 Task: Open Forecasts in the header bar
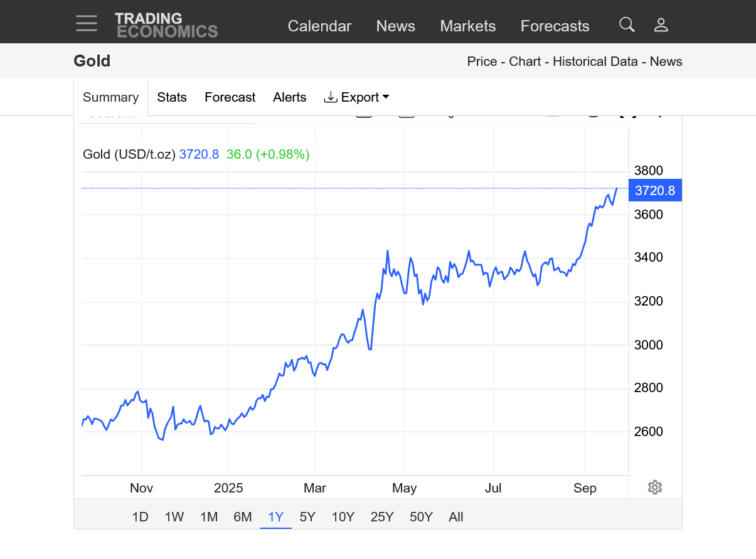click(555, 26)
